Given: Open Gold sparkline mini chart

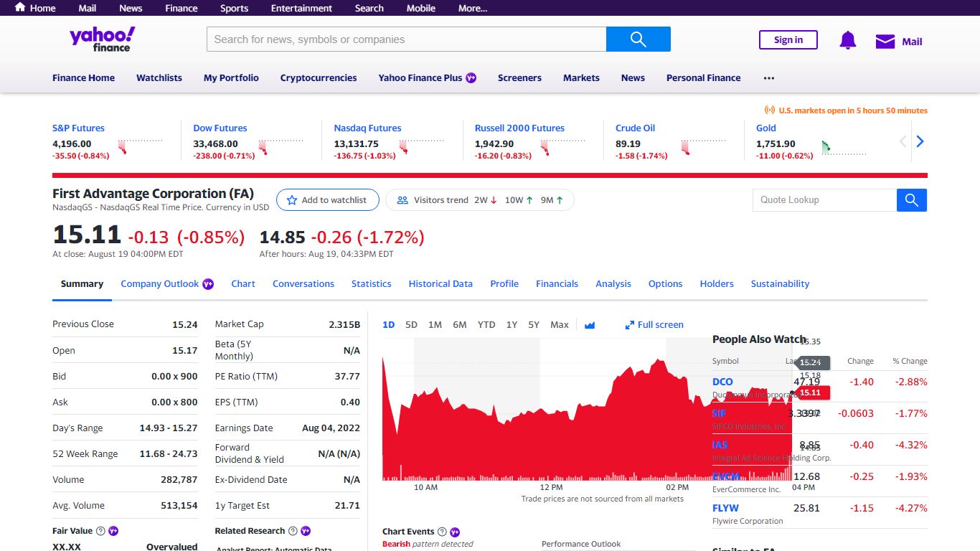Looking at the screenshot, I should [844, 146].
